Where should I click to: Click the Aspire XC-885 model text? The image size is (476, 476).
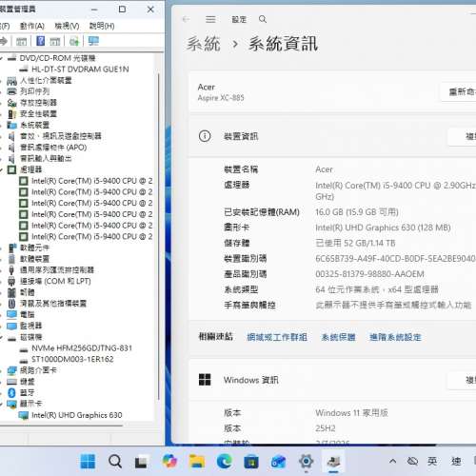point(221,98)
